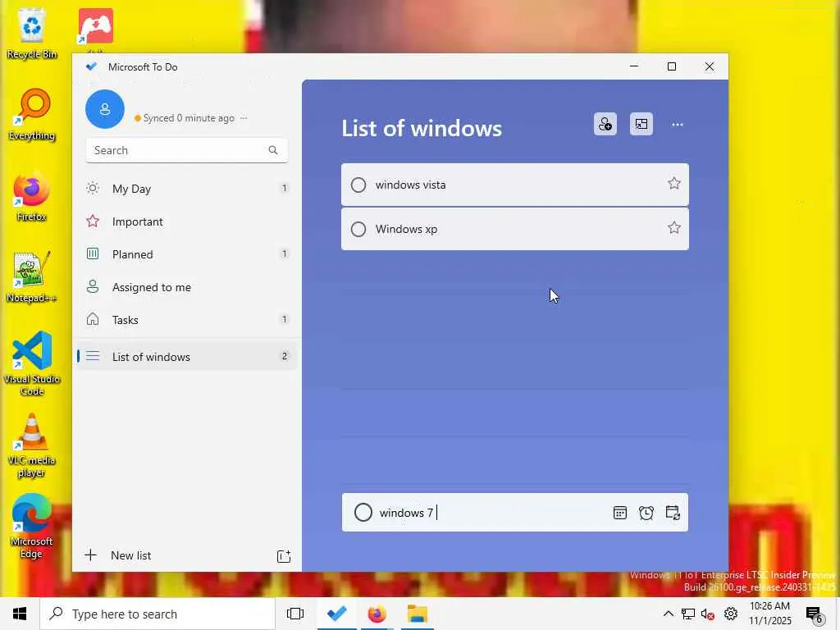Open My Day list
This screenshot has height=630, width=840.
pos(186,189)
